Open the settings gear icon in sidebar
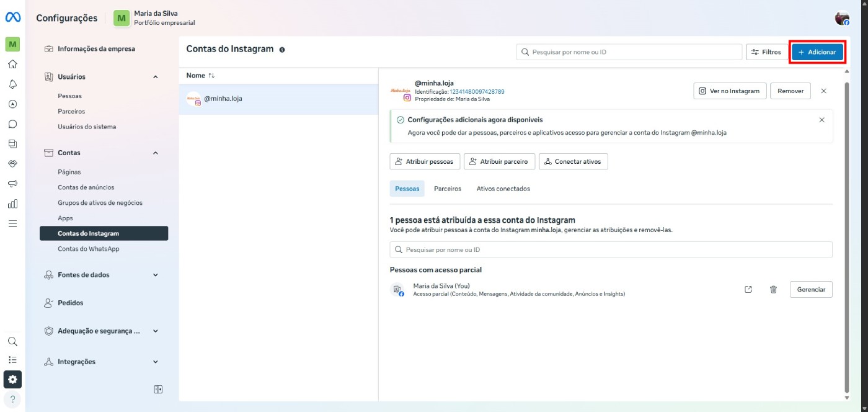 click(12, 379)
